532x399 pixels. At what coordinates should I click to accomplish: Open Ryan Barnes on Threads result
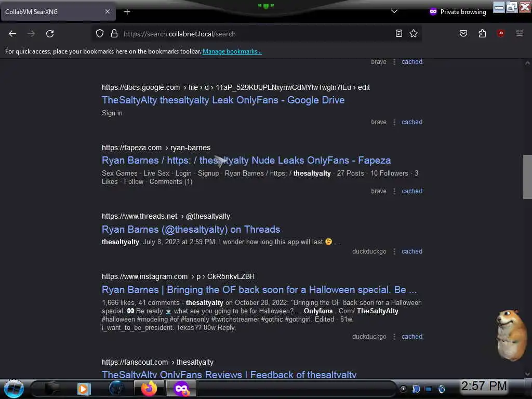point(191,229)
